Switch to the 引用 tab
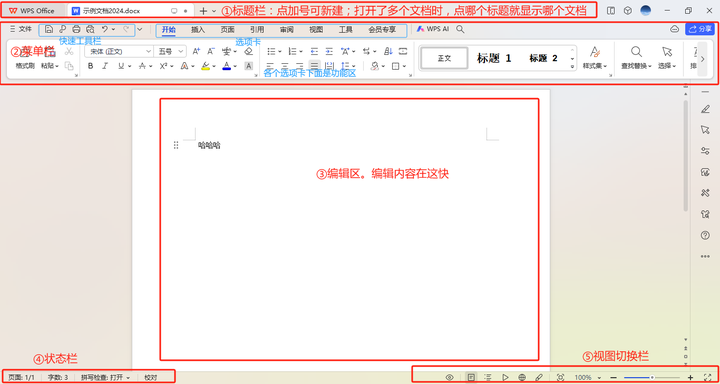This screenshot has height=384, width=720. (257, 29)
